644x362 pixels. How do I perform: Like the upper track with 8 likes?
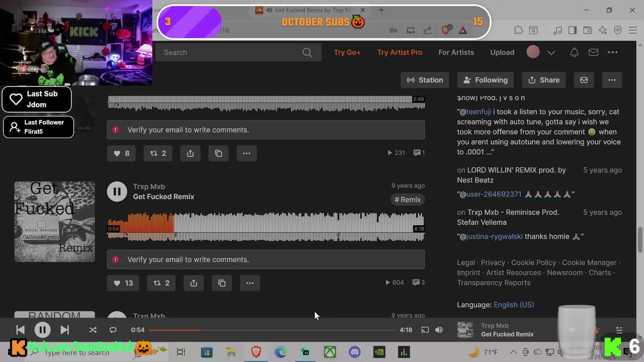coord(121,153)
